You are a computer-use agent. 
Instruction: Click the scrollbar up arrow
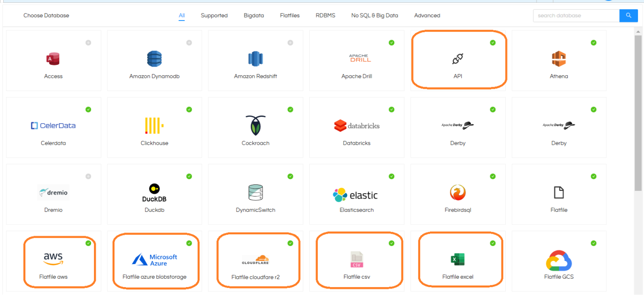tap(638, 31)
